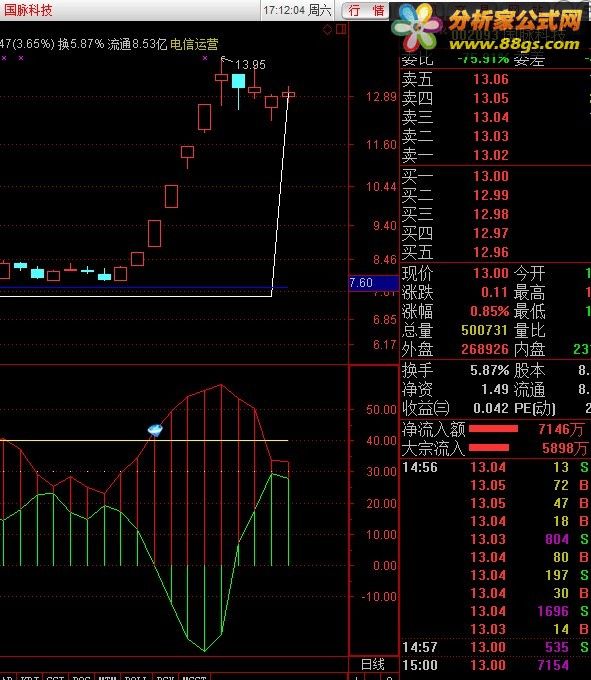This screenshot has height=680, width=591.
Task: Click the 现价 current price 13.00
Action: pos(490,273)
